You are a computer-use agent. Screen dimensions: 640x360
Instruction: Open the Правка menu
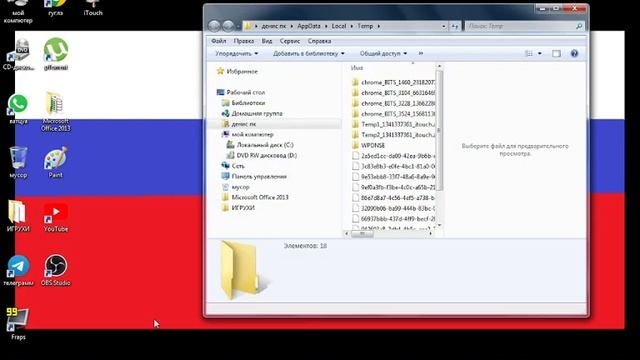(x=244, y=41)
